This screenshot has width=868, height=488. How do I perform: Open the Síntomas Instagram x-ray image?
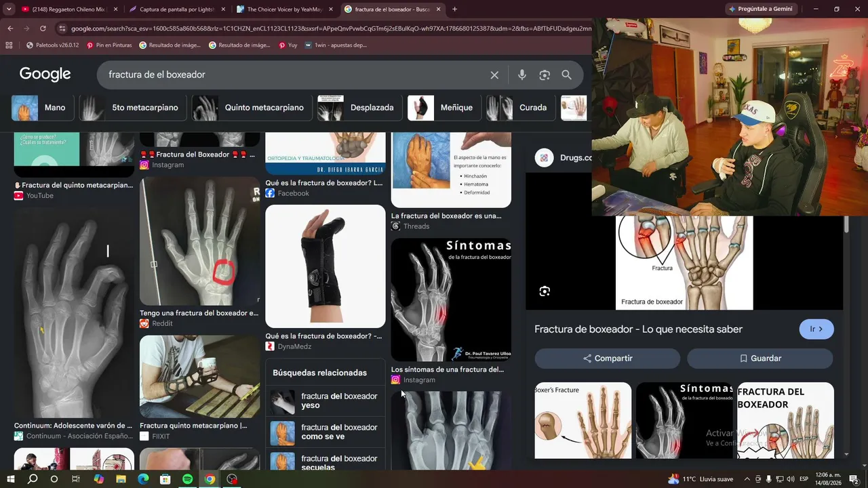(451, 300)
